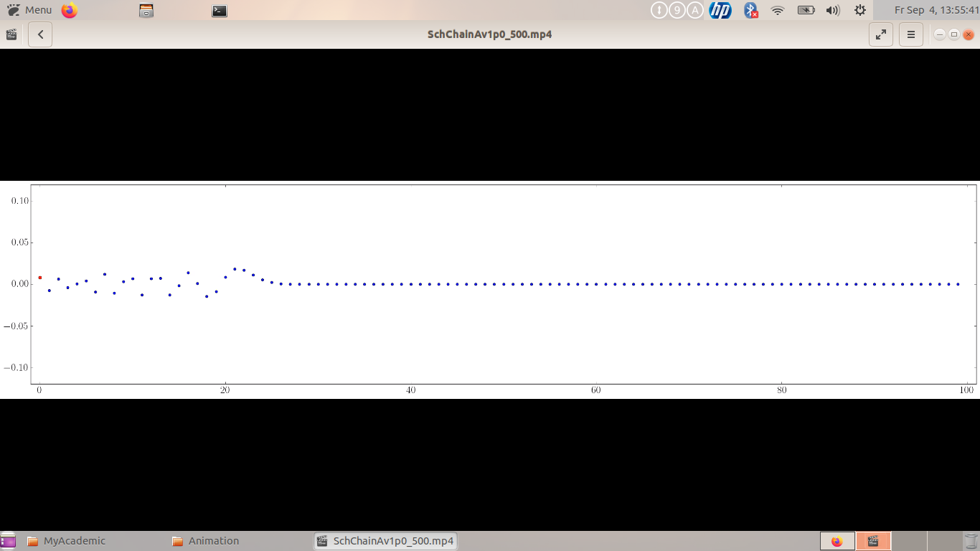The width and height of the screenshot is (980, 551).
Task: Launch Firefox from the top panel
Action: click(x=69, y=10)
